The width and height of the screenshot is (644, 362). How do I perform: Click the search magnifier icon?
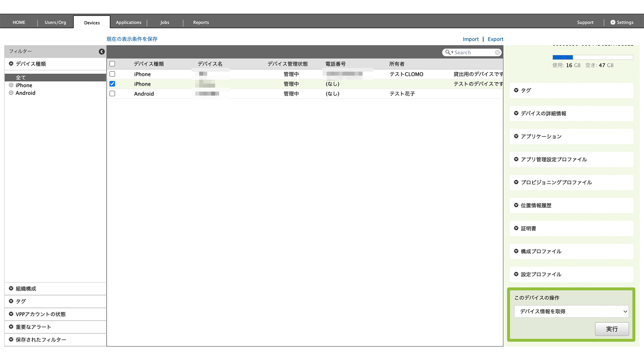click(448, 52)
